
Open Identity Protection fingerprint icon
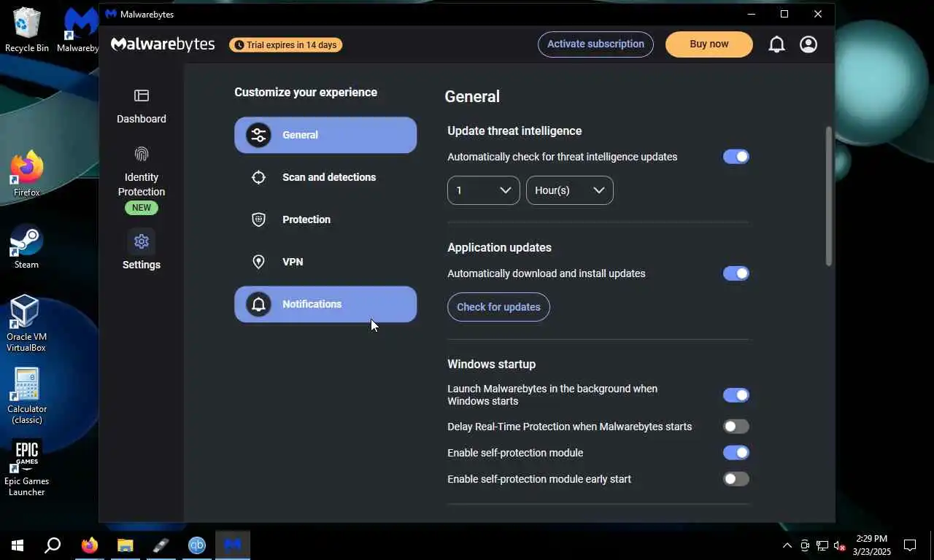(142, 154)
